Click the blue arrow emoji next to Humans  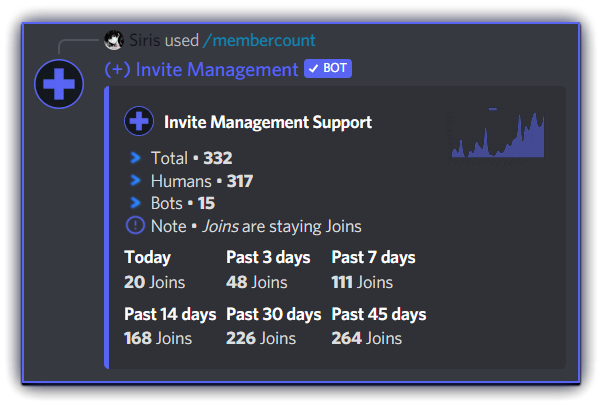pos(136,181)
